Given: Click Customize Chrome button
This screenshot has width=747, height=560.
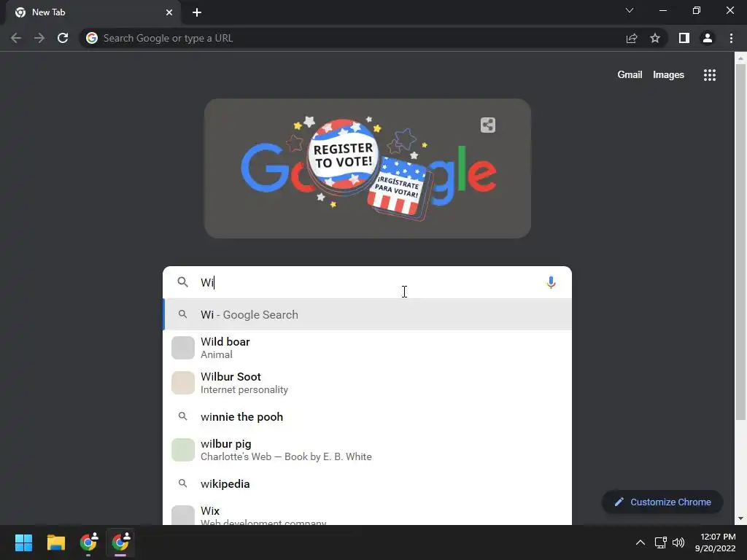Looking at the screenshot, I should [662, 502].
